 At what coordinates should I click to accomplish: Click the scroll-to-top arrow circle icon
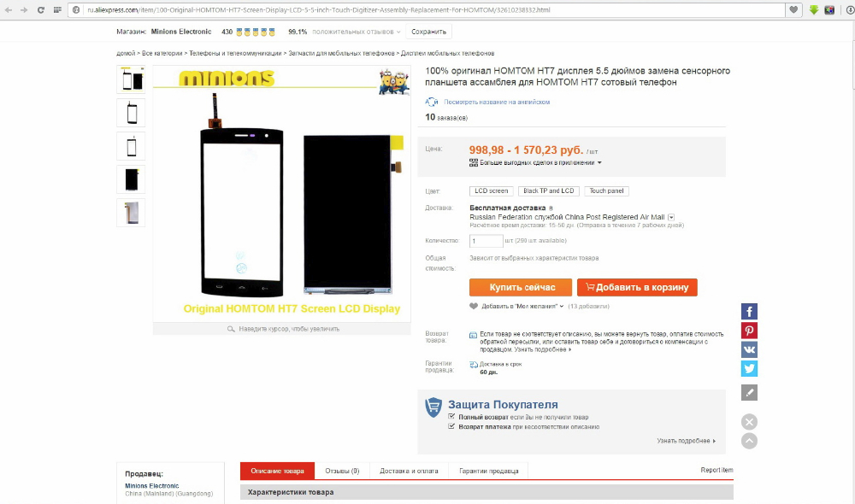pyautogui.click(x=749, y=441)
